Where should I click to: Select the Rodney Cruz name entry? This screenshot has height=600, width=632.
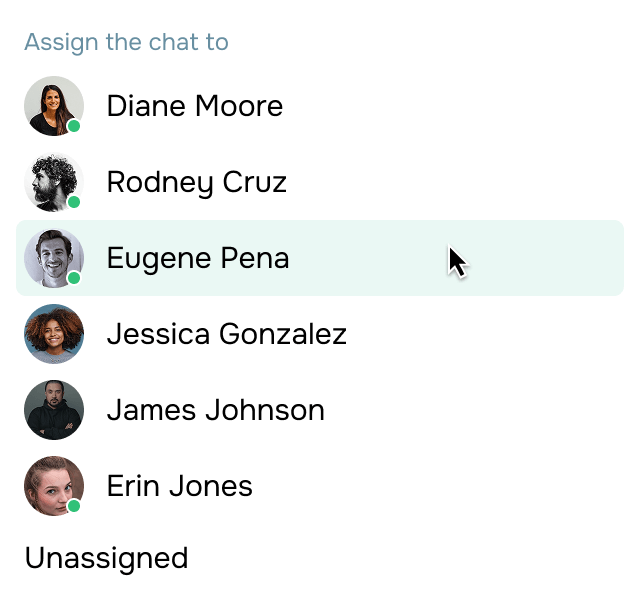click(x=196, y=182)
